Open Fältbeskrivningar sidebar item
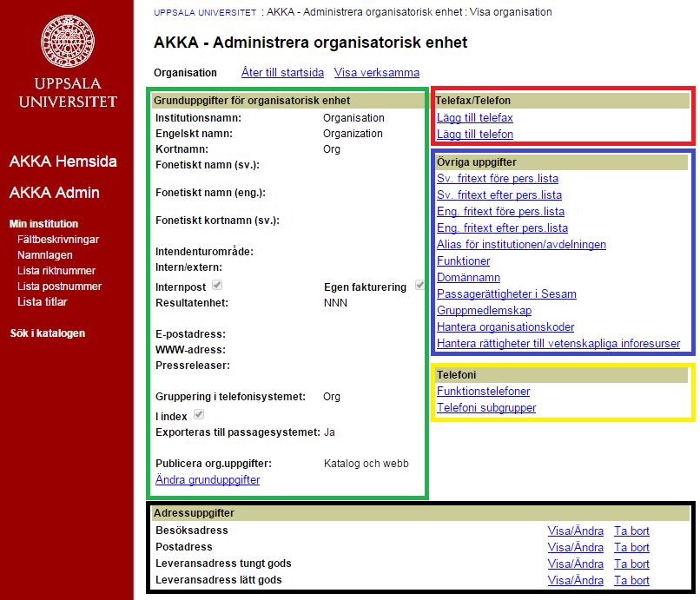 pos(58,240)
